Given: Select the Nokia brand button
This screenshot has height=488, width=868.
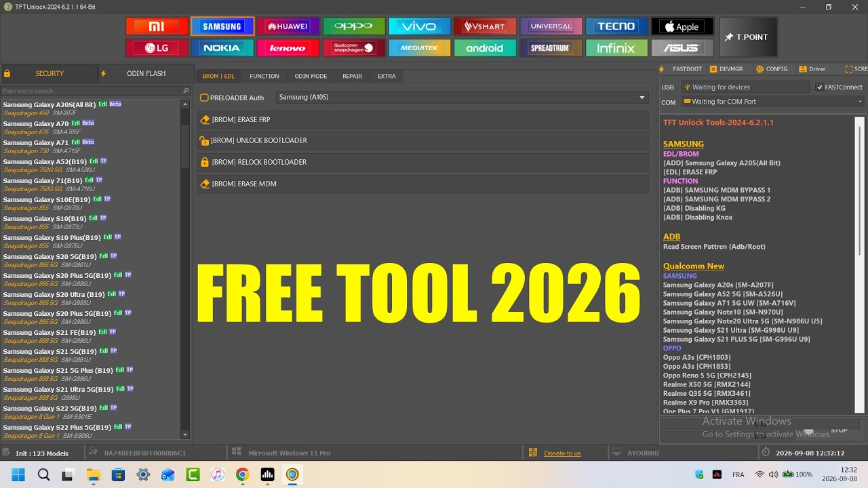Looking at the screenshot, I should tap(222, 48).
